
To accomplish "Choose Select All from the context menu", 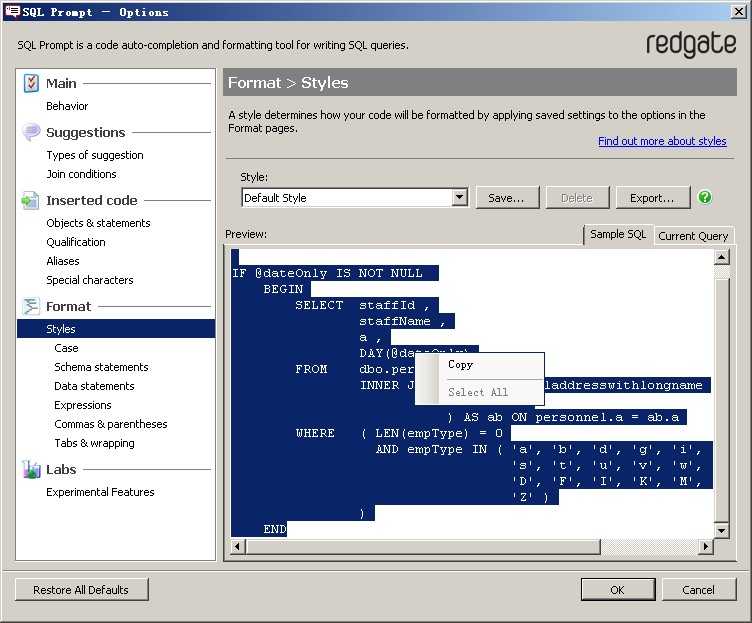I will pos(478,392).
